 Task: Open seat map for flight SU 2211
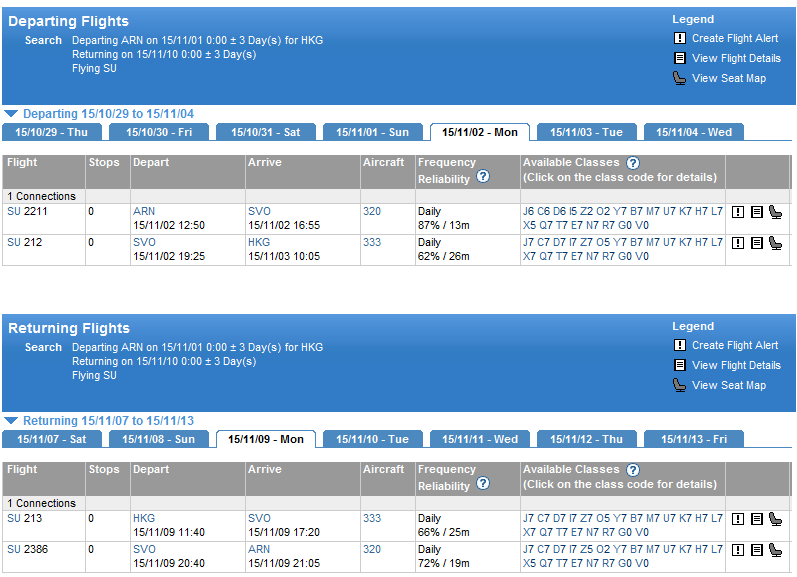pyautogui.click(x=775, y=212)
